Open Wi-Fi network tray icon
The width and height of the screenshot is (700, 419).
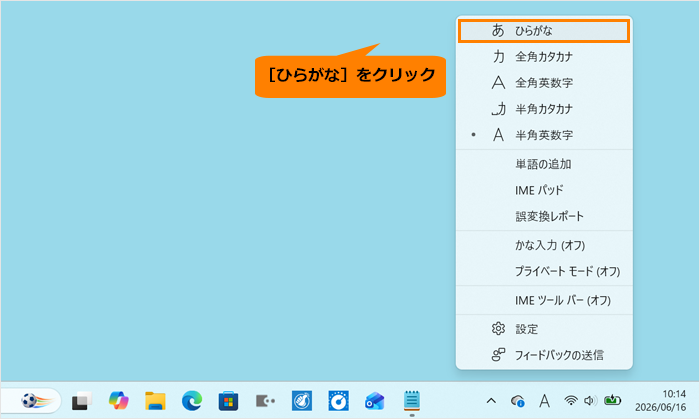coord(571,401)
